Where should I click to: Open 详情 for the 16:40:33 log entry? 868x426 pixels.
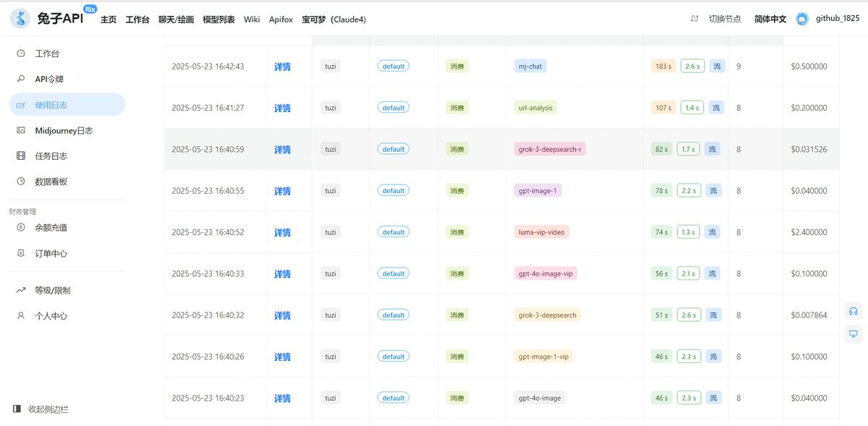(282, 274)
